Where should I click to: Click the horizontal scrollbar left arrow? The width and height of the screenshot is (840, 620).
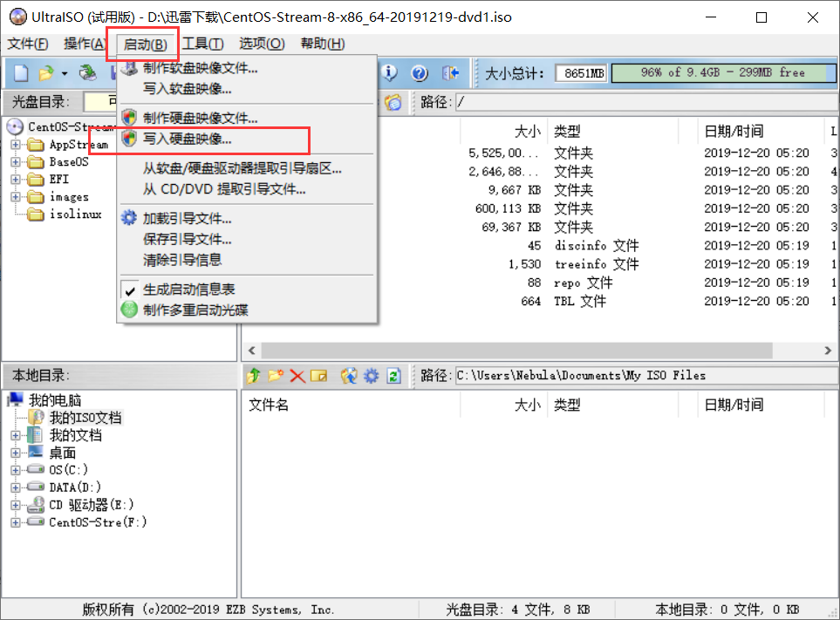click(x=252, y=351)
